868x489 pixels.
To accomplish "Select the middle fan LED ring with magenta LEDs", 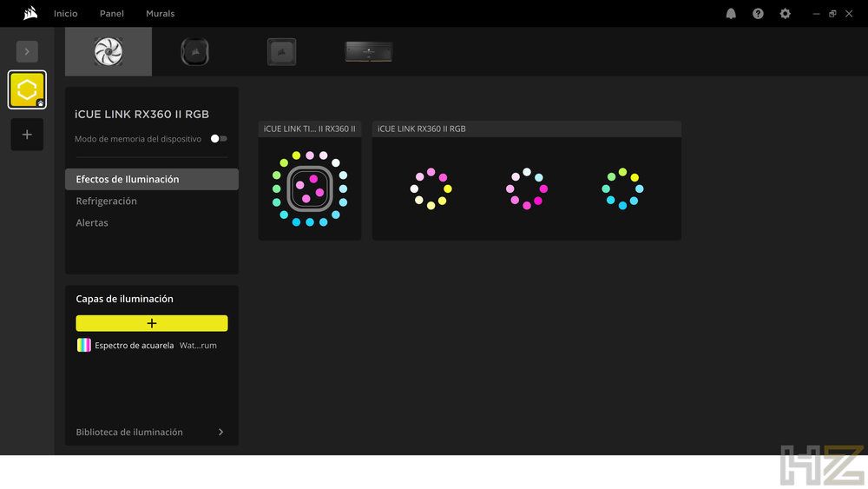I will click(527, 188).
